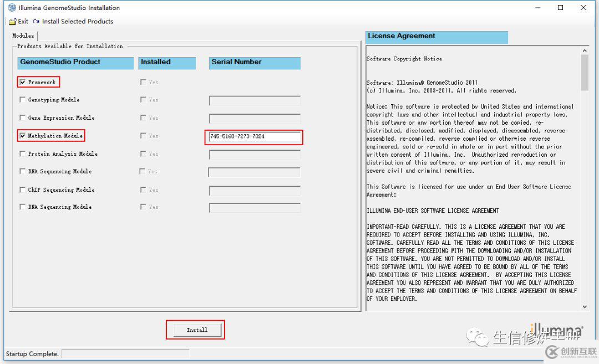Click the license agreement scroll up arrow
The image size is (599, 364).
point(585,50)
